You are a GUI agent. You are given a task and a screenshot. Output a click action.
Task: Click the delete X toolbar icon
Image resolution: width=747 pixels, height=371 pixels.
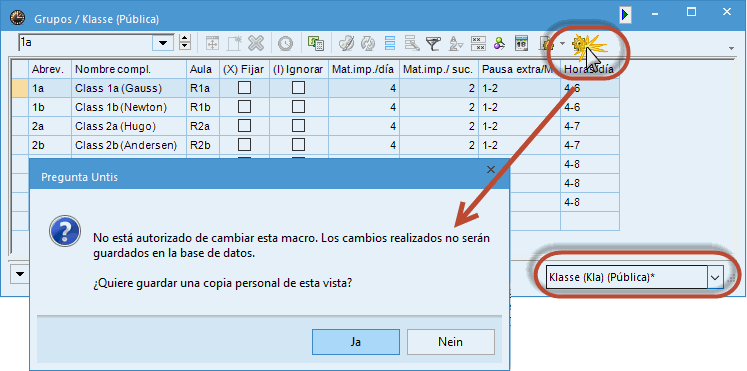[x=256, y=44]
